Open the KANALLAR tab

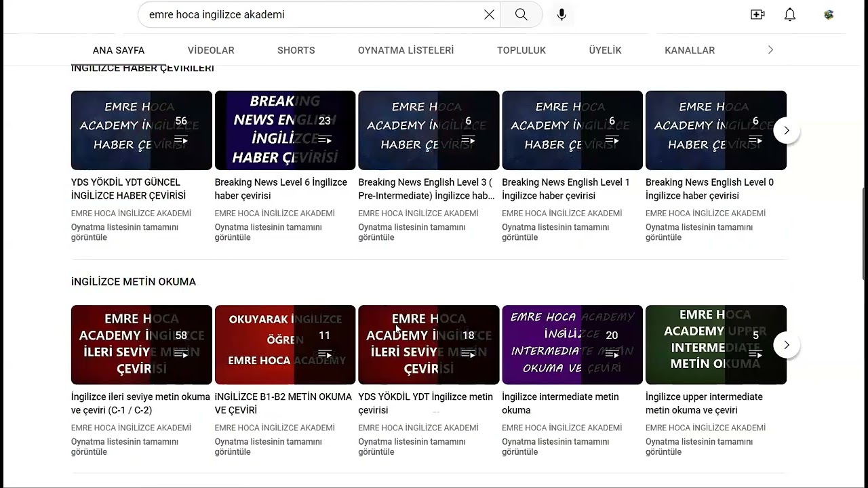pyautogui.click(x=690, y=50)
